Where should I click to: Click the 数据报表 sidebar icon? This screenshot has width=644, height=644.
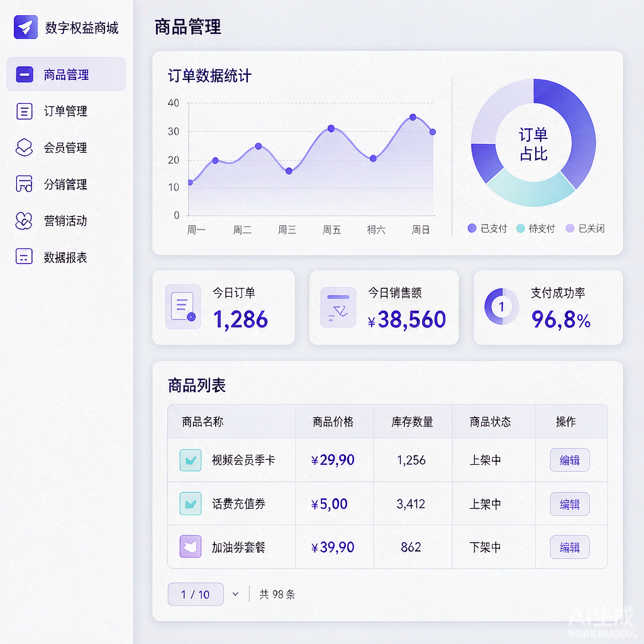[25, 257]
